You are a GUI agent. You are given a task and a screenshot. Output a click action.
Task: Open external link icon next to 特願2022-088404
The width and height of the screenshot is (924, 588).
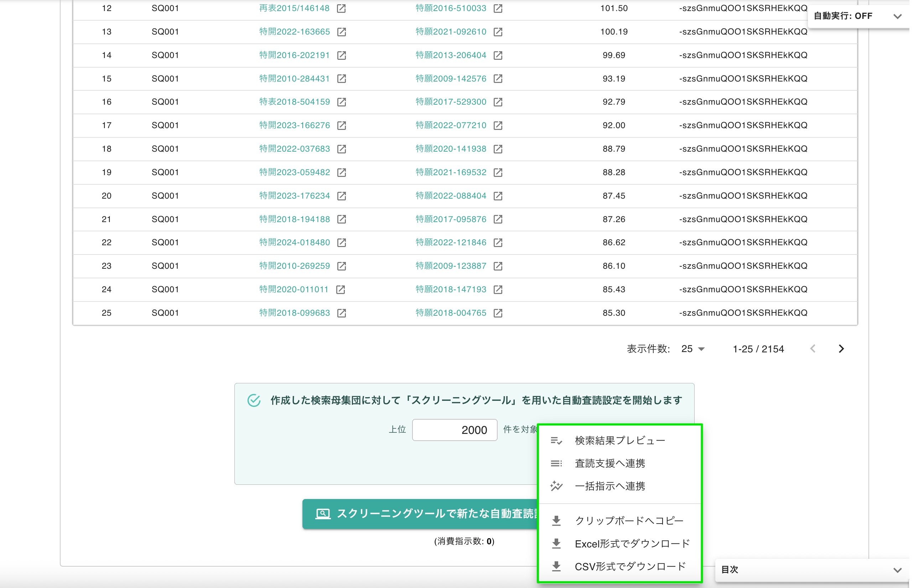[x=498, y=196]
